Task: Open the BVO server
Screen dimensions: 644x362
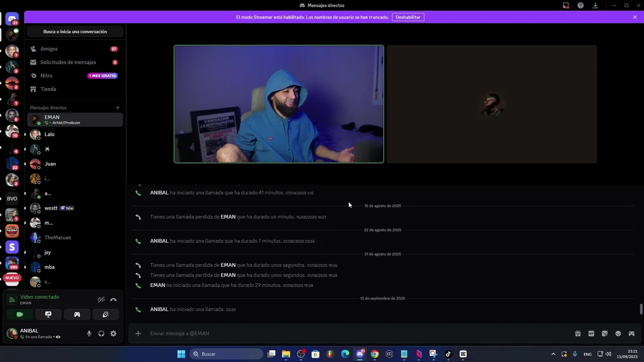Action: pyautogui.click(x=12, y=199)
